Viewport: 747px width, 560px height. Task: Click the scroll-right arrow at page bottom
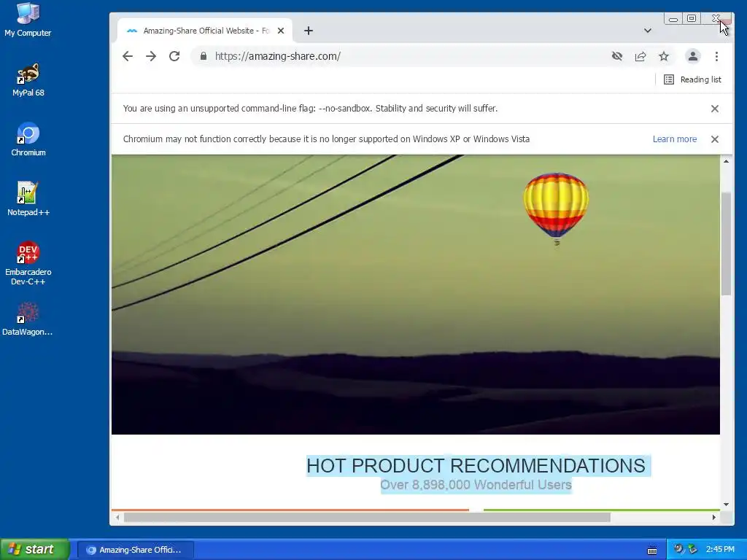[x=713, y=517]
